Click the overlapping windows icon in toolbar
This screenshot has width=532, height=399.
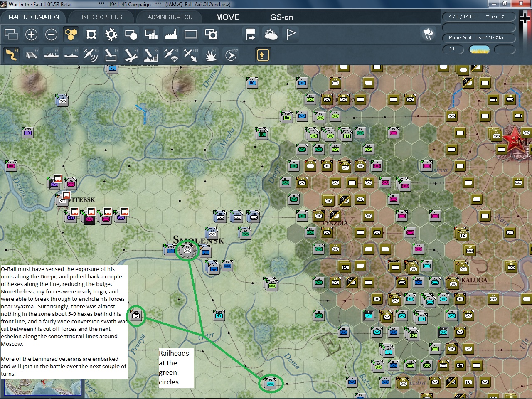[x=11, y=34]
